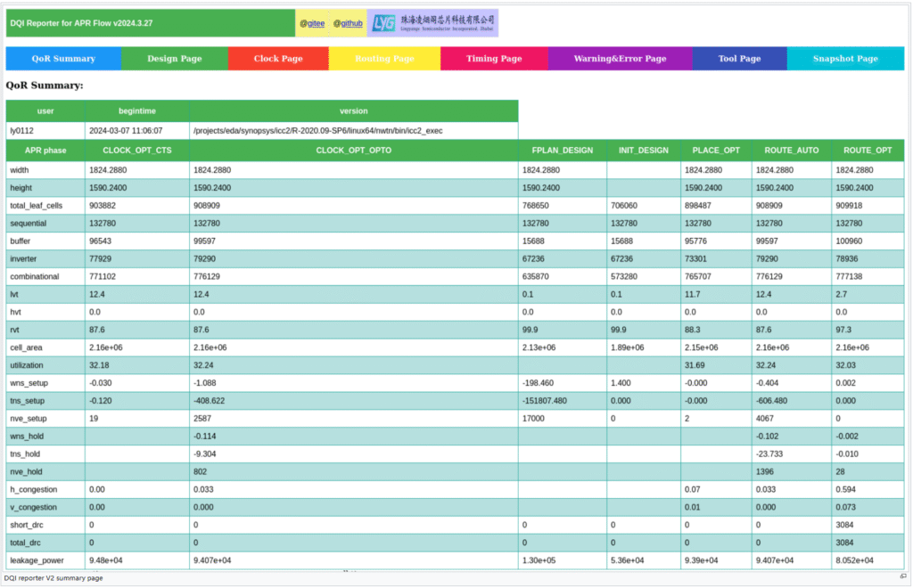The image size is (913, 588).
Task: Click the enlarge icon beside the caption
Action: [902, 577]
